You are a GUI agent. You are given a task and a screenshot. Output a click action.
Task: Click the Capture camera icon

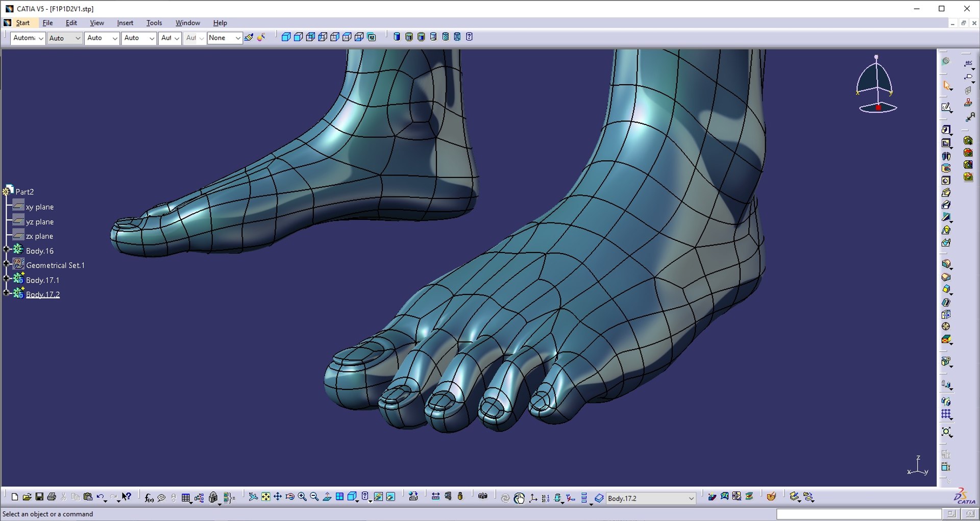pyautogui.click(x=483, y=497)
